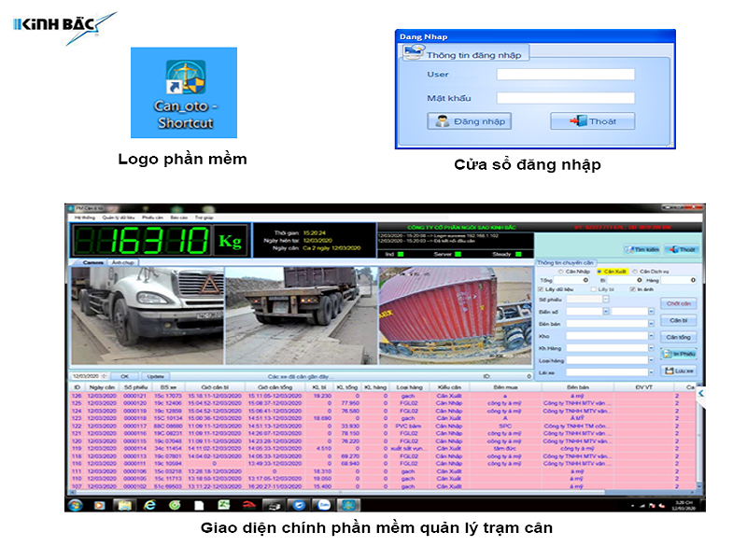Open the Hệ thống menu

pos(84,216)
